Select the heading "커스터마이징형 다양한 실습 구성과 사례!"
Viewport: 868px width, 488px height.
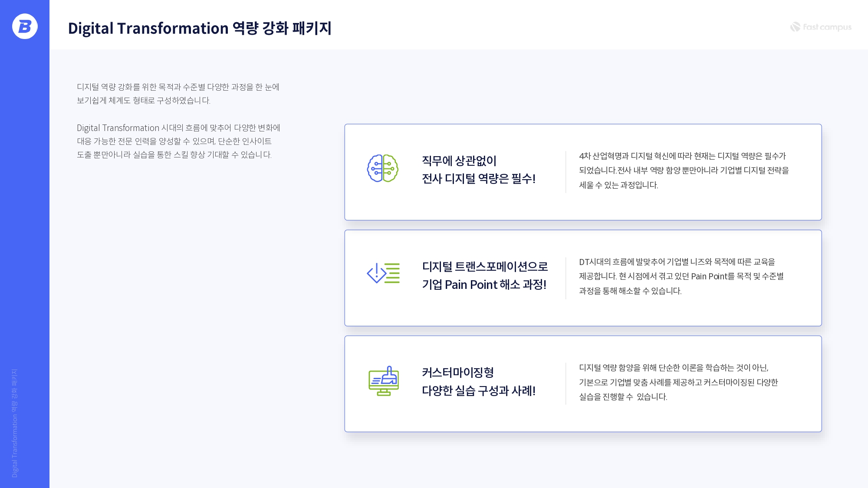click(478, 381)
